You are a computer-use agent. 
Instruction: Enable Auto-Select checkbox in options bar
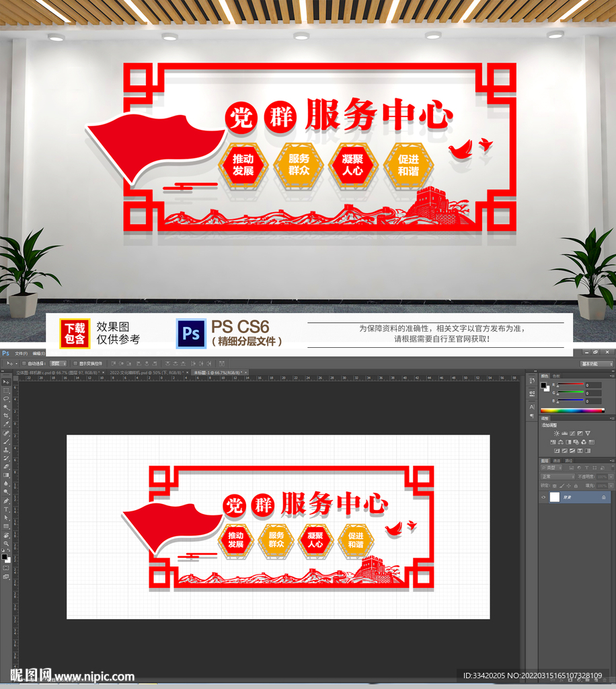24,363
